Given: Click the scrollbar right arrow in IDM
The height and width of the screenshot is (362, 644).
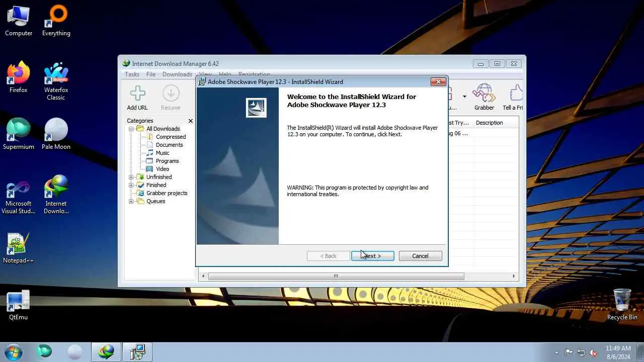Looking at the screenshot, I should tap(514, 276).
